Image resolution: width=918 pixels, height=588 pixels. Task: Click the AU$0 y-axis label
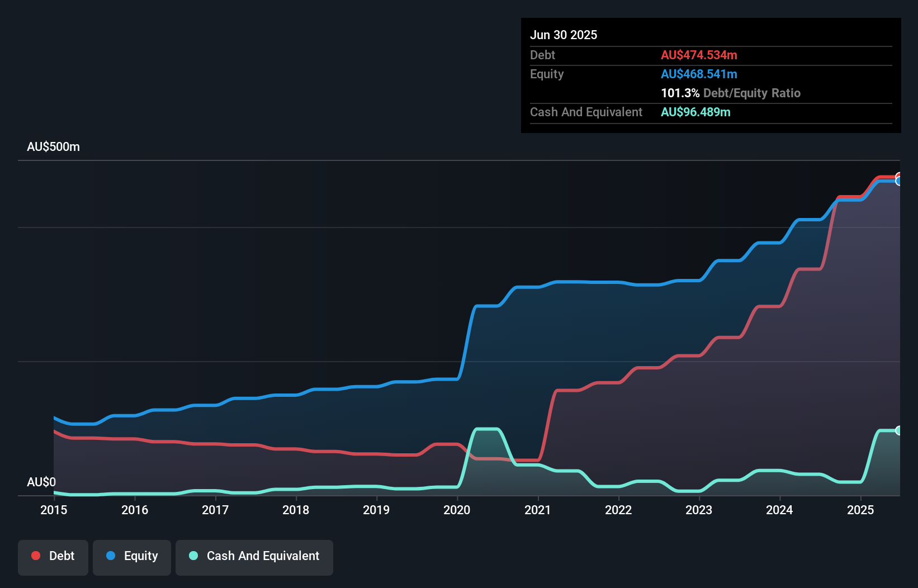click(x=41, y=482)
